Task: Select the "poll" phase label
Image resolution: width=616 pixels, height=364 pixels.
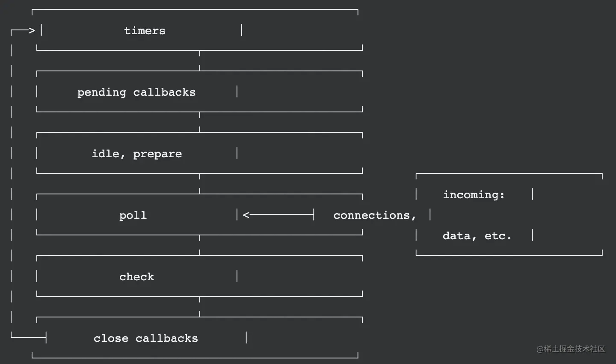Action: [133, 215]
